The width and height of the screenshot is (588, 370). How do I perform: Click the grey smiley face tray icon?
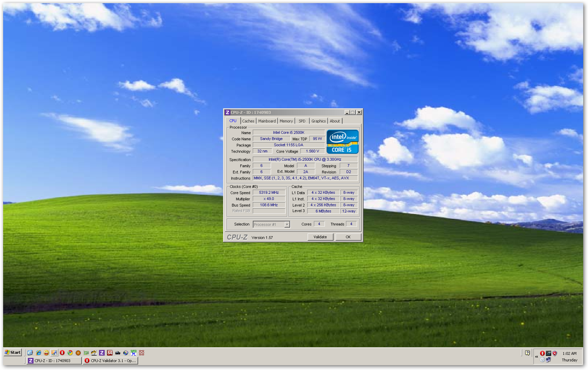[542, 360]
